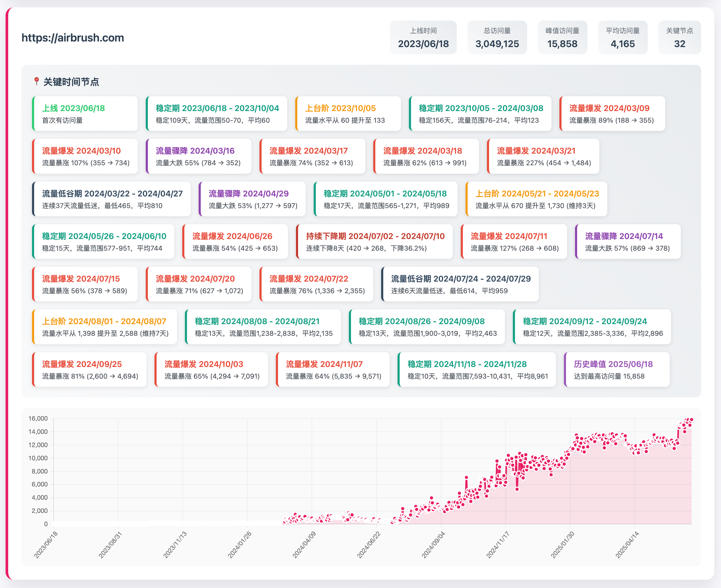The height and width of the screenshot is (588, 721).
Task: Open the 上台阶 2023/10/05 event card
Action: pyautogui.click(x=348, y=113)
